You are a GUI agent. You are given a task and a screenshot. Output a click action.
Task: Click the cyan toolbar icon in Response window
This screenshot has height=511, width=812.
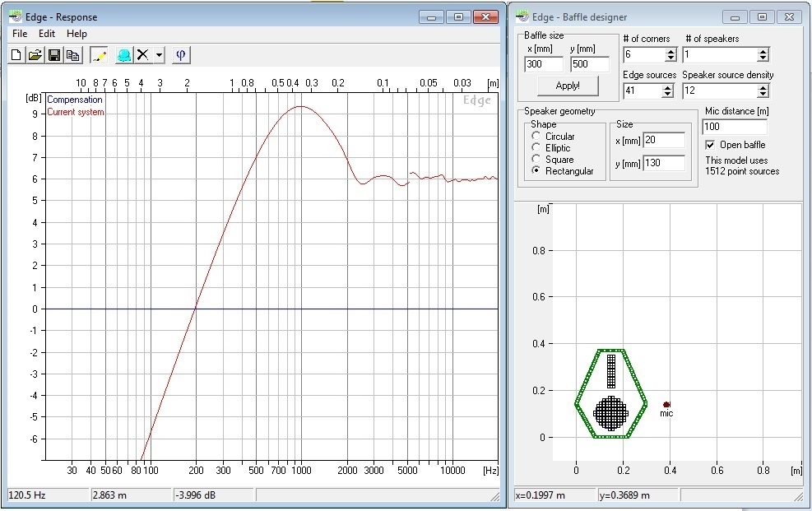coord(124,55)
